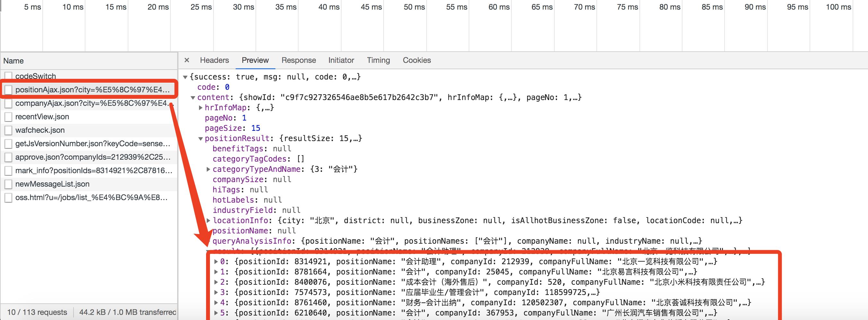This screenshot has width=868, height=320.
Task: Show the Cookies tab
Action: pos(417,60)
